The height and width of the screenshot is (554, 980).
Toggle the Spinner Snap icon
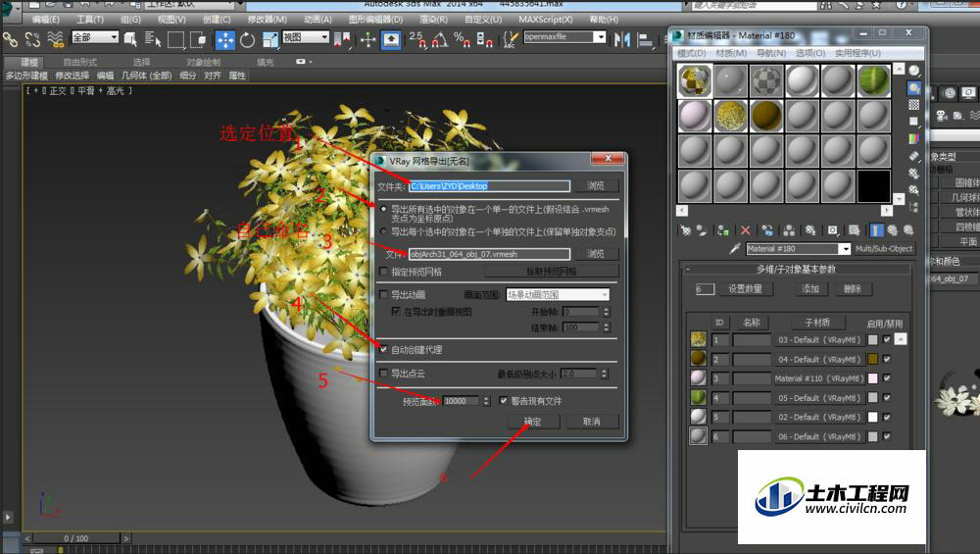pos(485,40)
